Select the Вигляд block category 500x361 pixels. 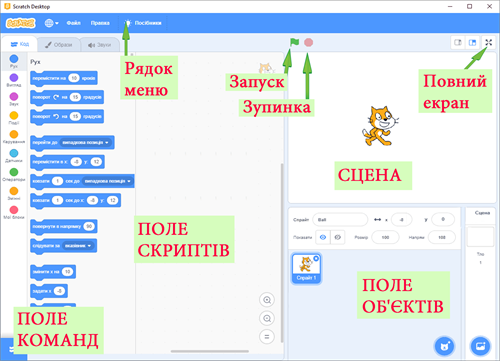point(14,80)
